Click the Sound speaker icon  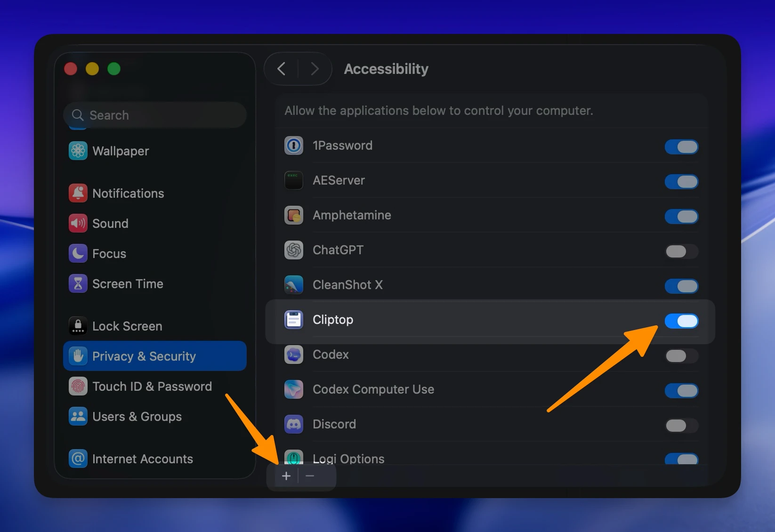pyautogui.click(x=78, y=223)
